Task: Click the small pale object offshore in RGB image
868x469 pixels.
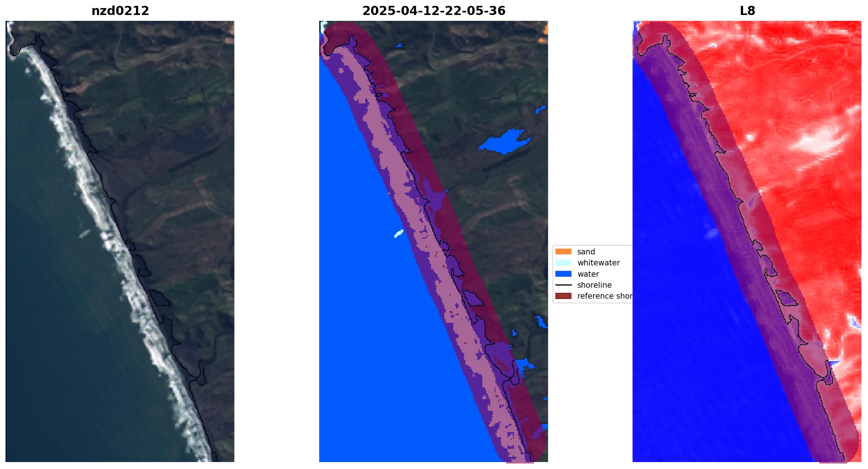Action: click(85, 234)
